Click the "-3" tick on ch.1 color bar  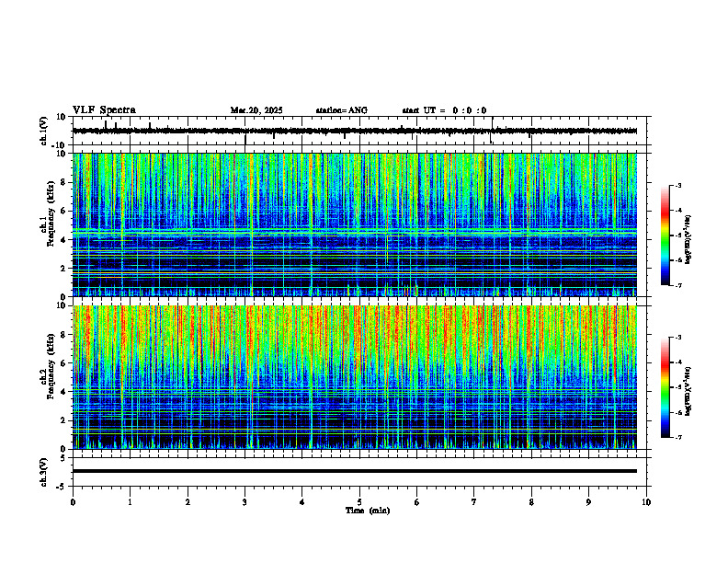coord(677,185)
